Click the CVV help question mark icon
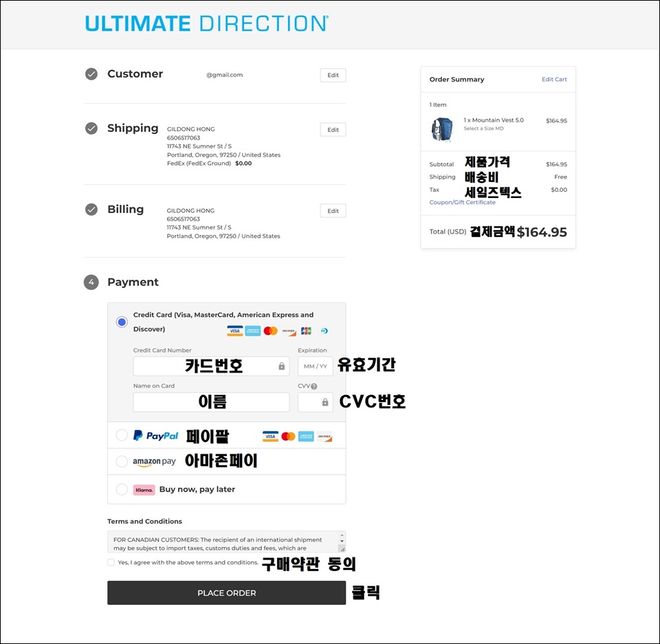 point(314,386)
